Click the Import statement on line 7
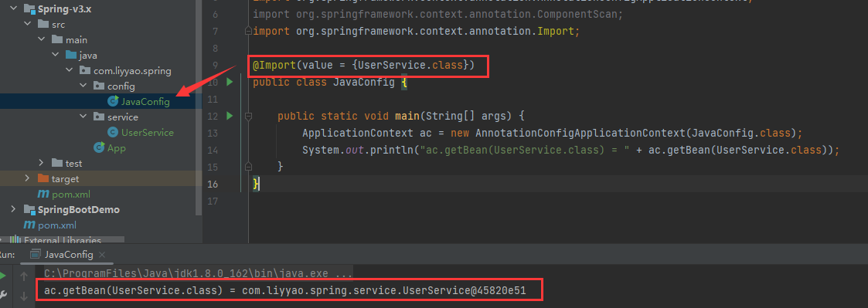This screenshot has height=308, width=868. (x=417, y=32)
